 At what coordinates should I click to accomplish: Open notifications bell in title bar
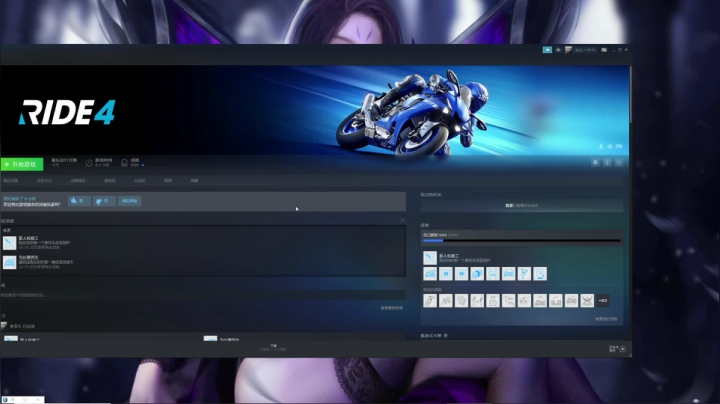[x=558, y=50]
